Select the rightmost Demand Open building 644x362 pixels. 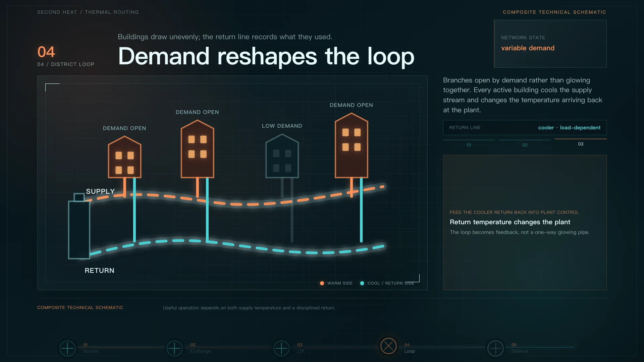[x=351, y=145]
